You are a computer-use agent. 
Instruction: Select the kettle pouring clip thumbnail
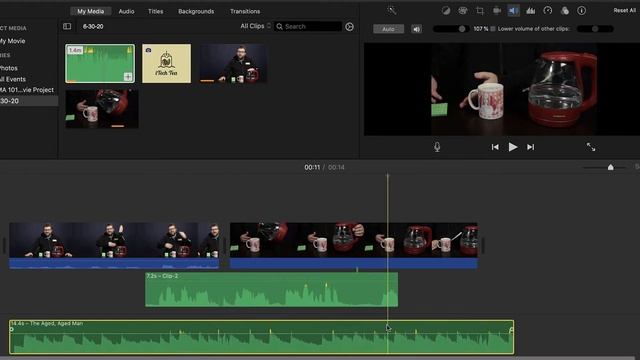[102, 109]
